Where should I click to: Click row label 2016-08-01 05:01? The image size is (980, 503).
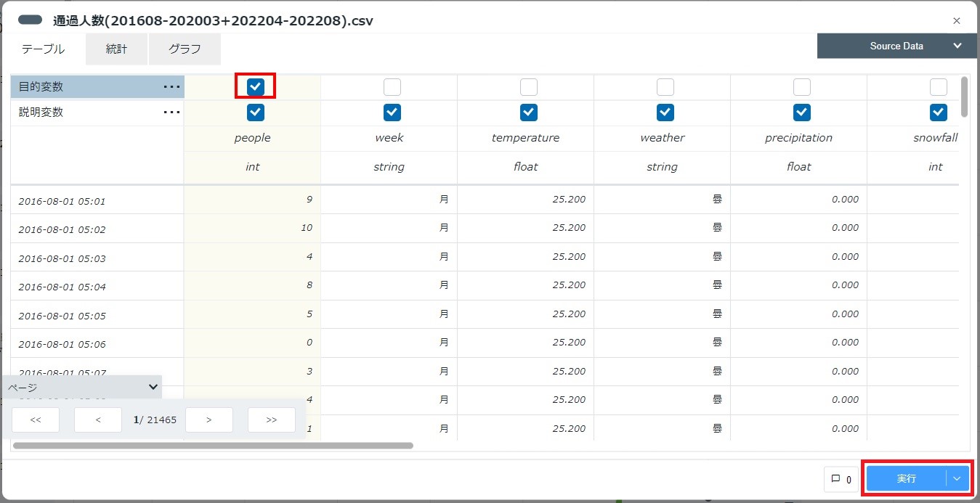click(62, 201)
